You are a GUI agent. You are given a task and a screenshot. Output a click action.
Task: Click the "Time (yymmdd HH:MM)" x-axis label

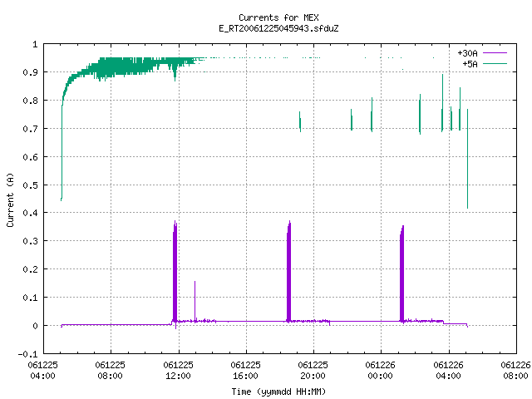pos(278,392)
